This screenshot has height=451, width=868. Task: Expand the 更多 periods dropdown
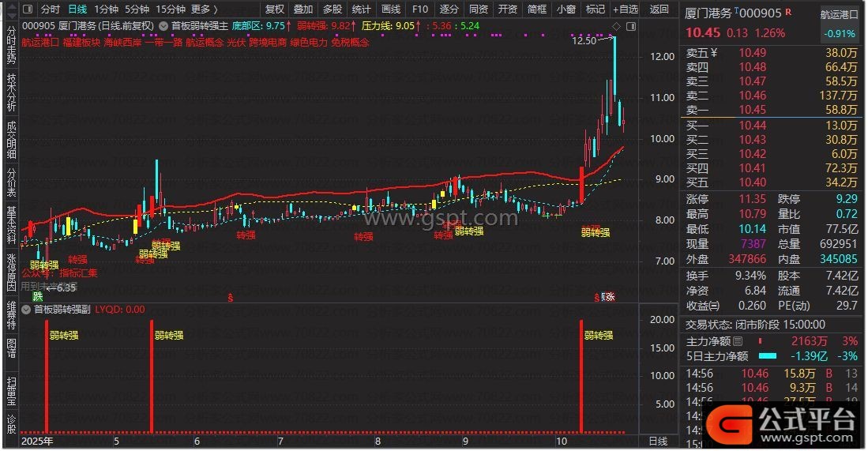click(204, 9)
